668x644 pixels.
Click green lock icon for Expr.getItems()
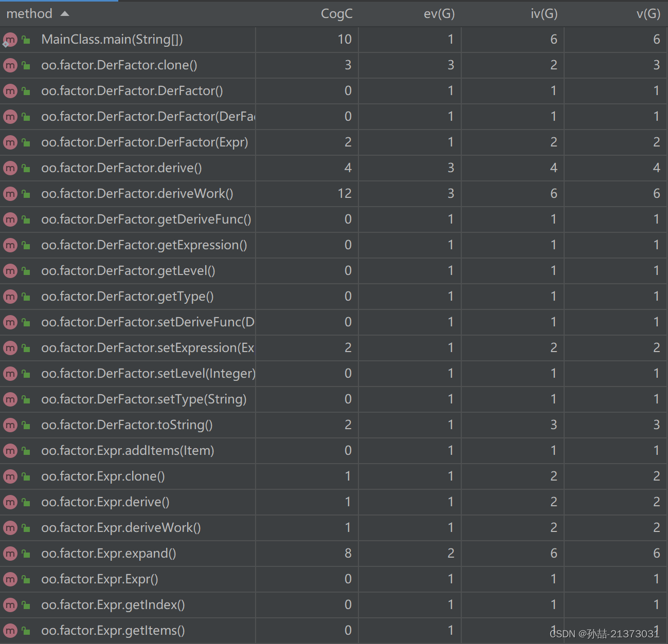[x=26, y=630]
